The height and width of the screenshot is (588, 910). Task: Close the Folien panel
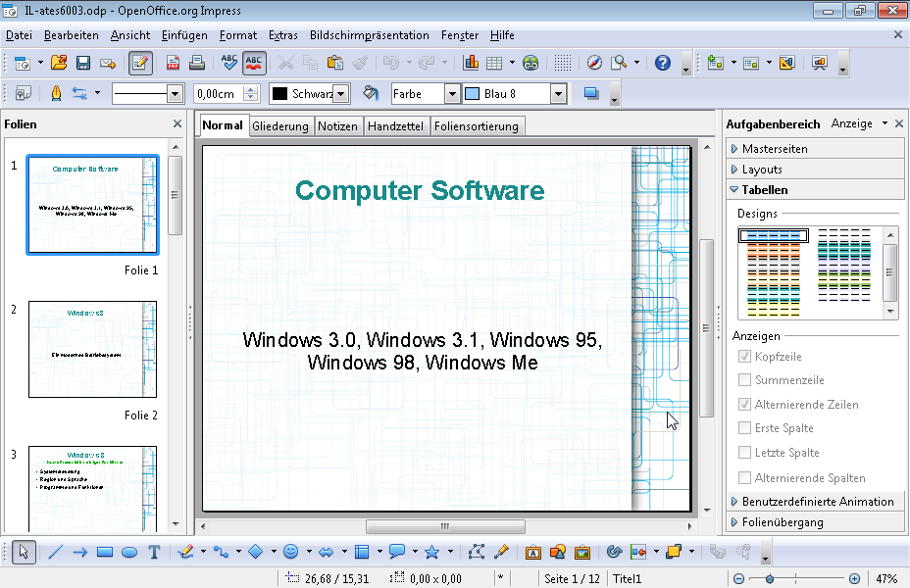[177, 123]
